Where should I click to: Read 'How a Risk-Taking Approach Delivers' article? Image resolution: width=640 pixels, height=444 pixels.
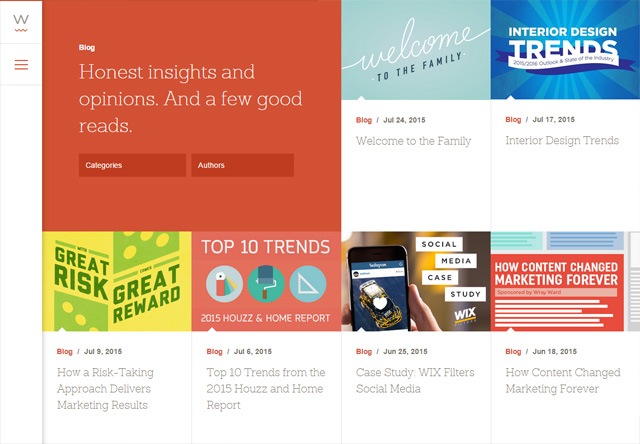click(105, 388)
